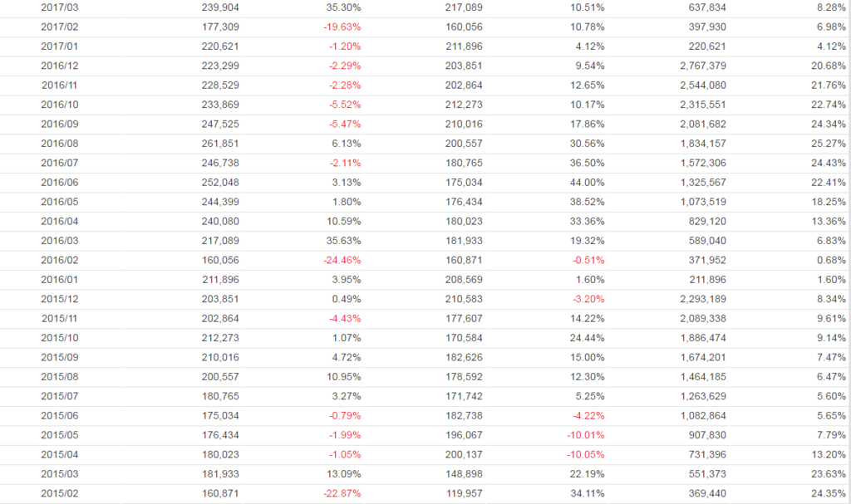Click the red -22.87% value
The image size is (851, 504).
point(342,492)
